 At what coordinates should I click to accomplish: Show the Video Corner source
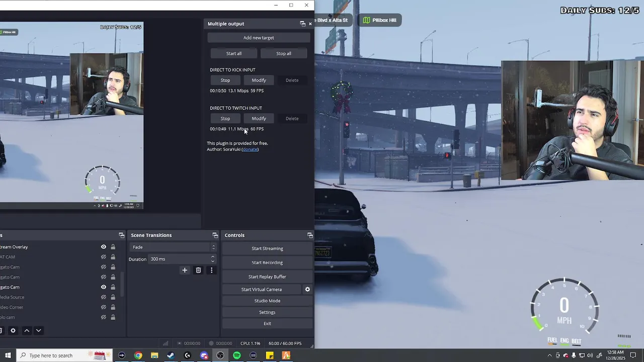click(x=104, y=307)
